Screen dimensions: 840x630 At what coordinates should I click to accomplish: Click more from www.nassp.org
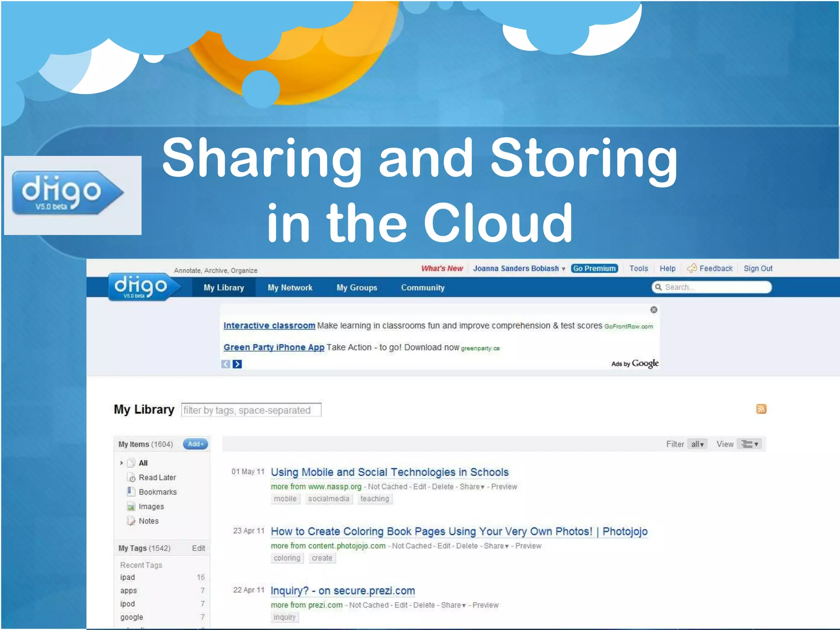[316, 486]
